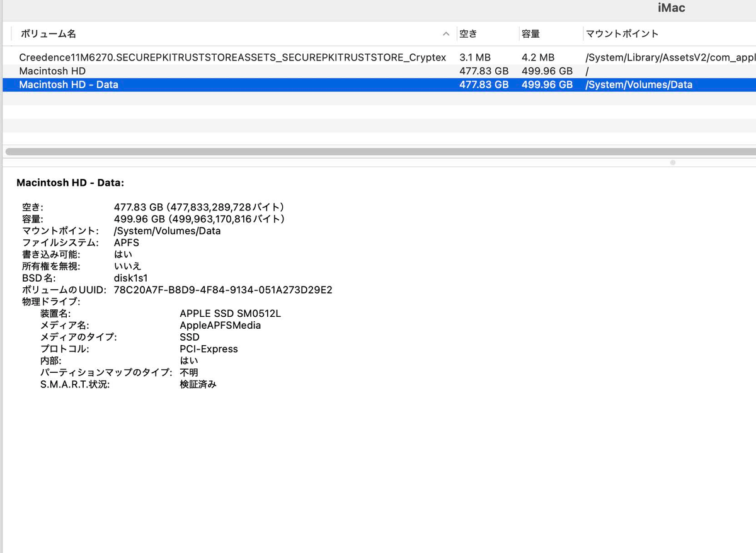Viewport: 756px width, 553px height.
Task: Click the PCI-Express protocol value
Action: point(209,349)
